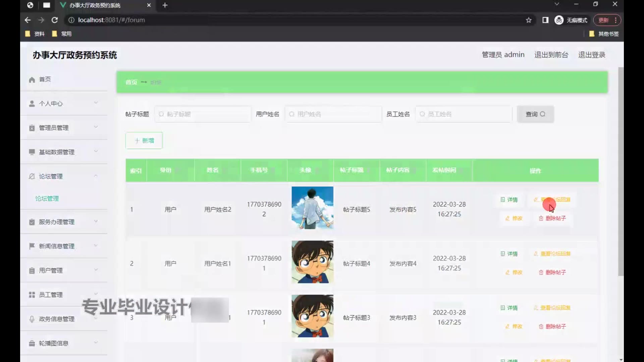Click 退出登录 logout link
Viewport: 644px width, 362px height.
coord(592,55)
